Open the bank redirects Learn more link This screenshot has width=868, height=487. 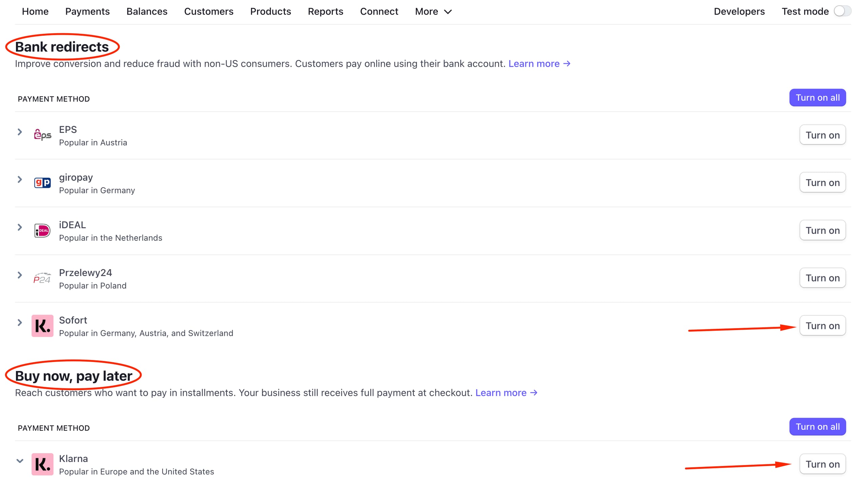coord(534,63)
